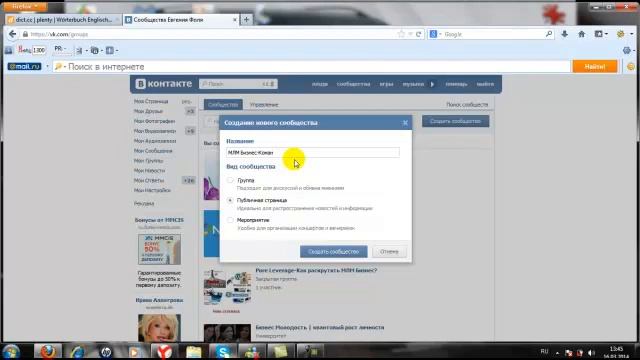Open the bookmarks menu icon in toolbar
The height and width of the screenshot is (360, 640).
pos(598,34)
